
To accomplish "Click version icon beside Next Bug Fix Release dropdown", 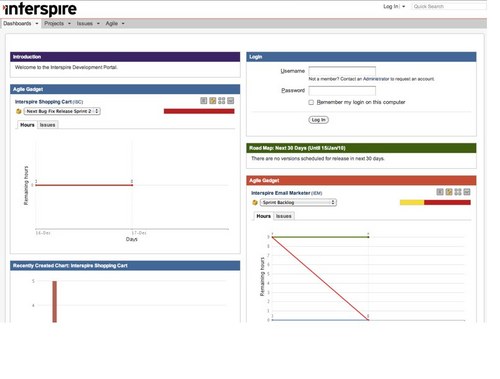I will tap(19, 111).
